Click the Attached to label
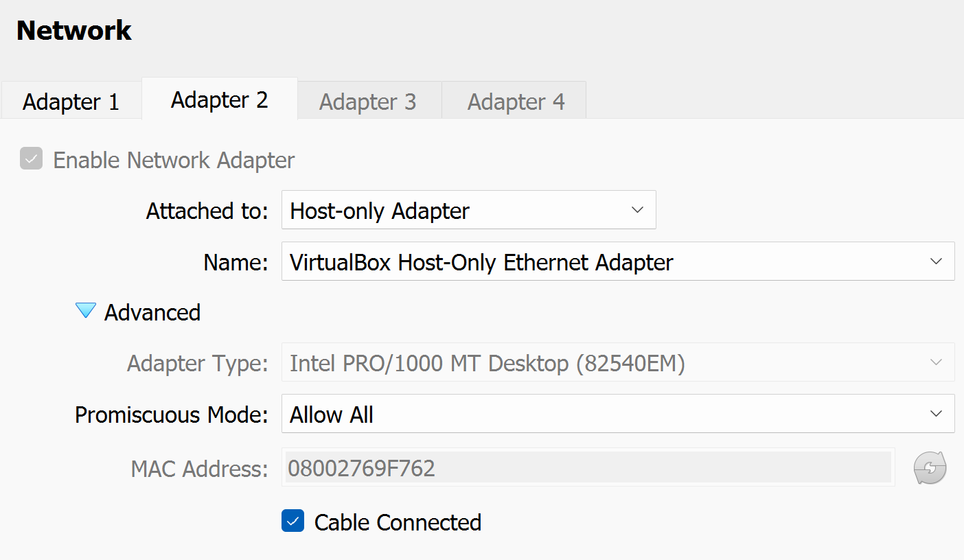 point(207,211)
